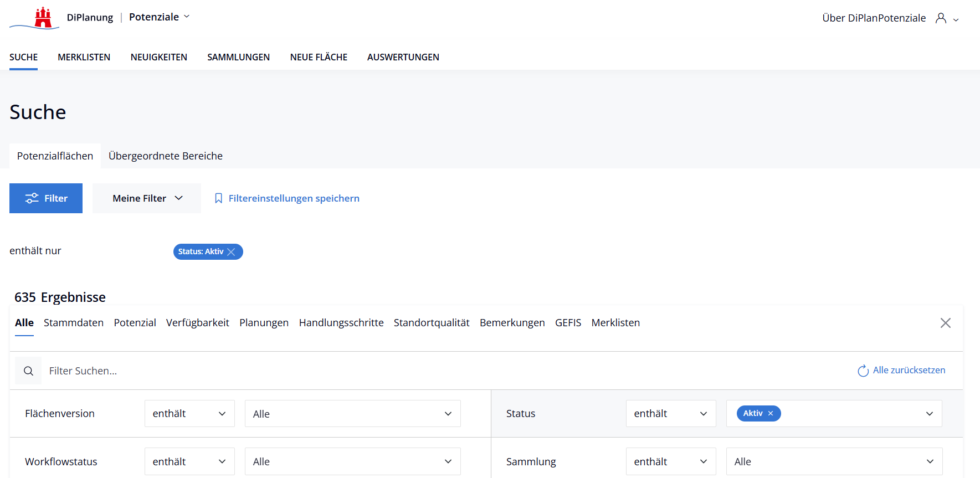
Task: Open Workflowstatus Alle value dropdown
Action: click(x=352, y=461)
